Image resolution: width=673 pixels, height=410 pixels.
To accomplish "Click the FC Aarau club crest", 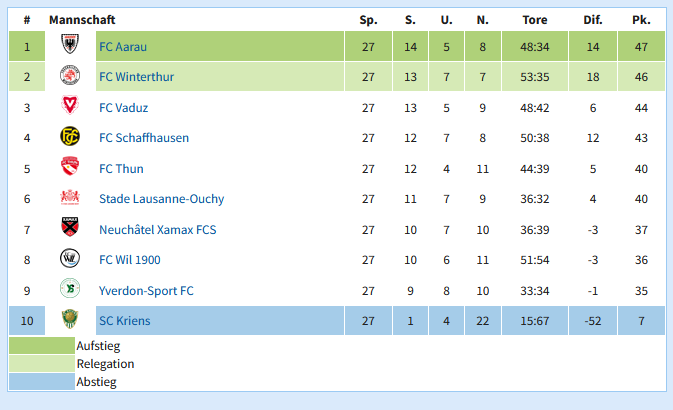I will [x=70, y=44].
